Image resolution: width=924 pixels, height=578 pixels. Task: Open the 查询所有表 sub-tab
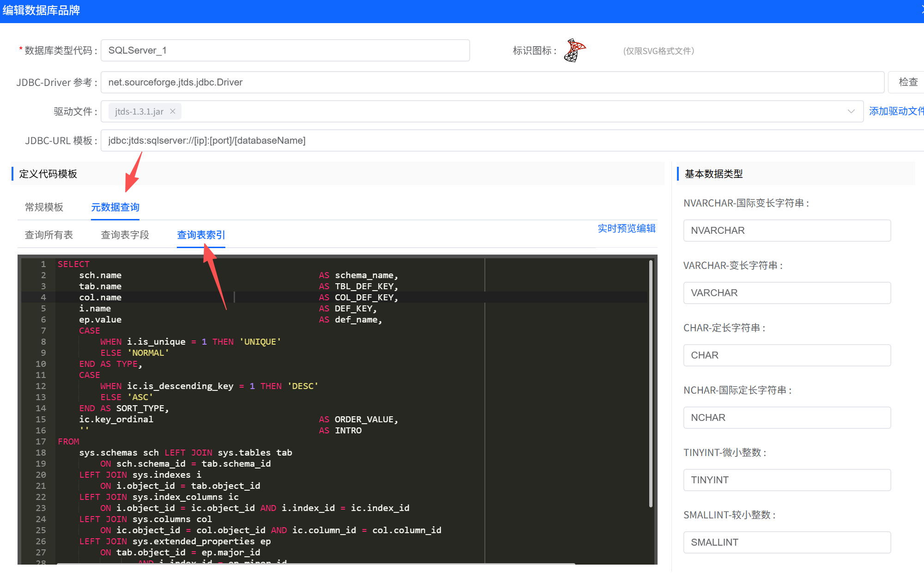[x=48, y=235]
